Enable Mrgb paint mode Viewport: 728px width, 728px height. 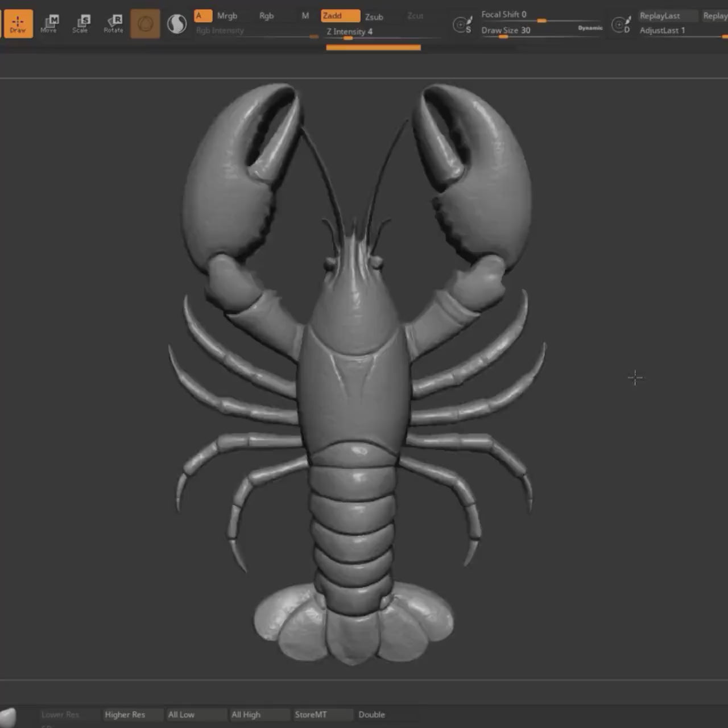click(x=227, y=16)
